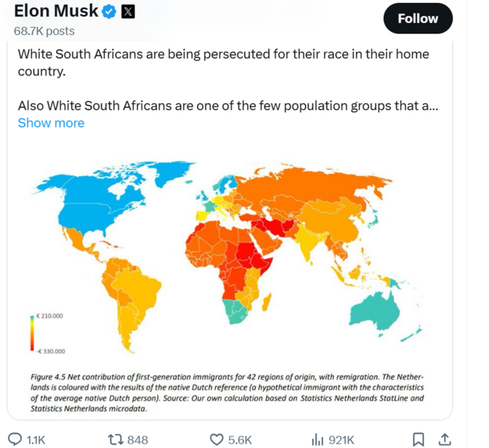Click the reply speech bubble icon
The height and width of the screenshot is (448, 489).
pyautogui.click(x=14, y=439)
